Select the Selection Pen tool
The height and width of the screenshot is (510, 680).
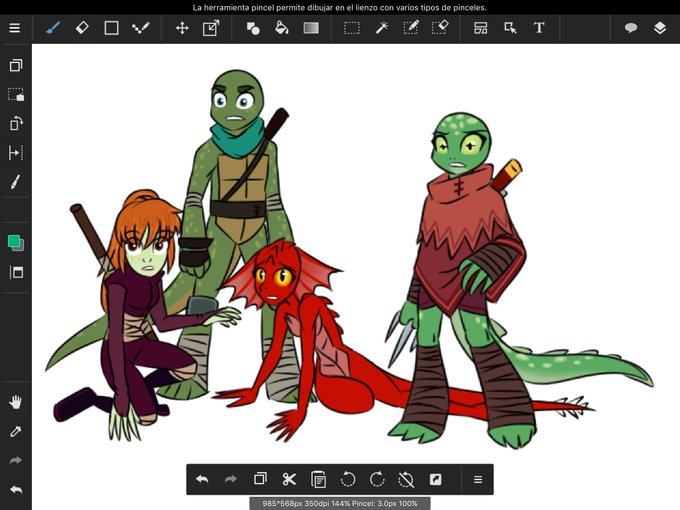(x=410, y=28)
